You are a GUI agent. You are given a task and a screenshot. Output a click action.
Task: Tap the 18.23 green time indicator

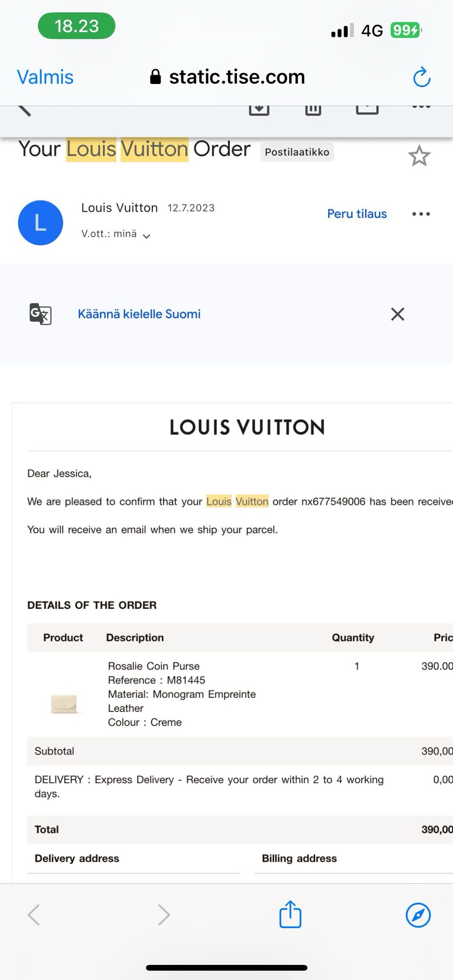[76, 26]
